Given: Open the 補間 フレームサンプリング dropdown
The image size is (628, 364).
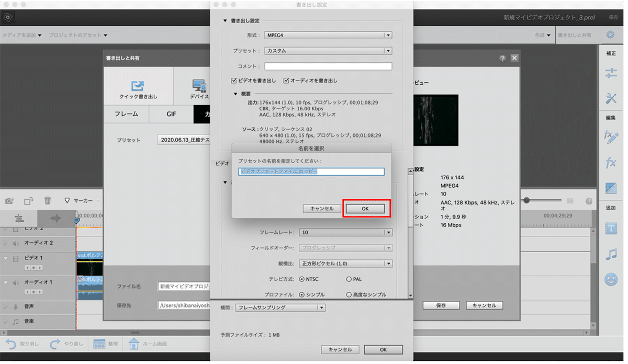Looking at the screenshot, I should pyautogui.click(x=281, y=308).
